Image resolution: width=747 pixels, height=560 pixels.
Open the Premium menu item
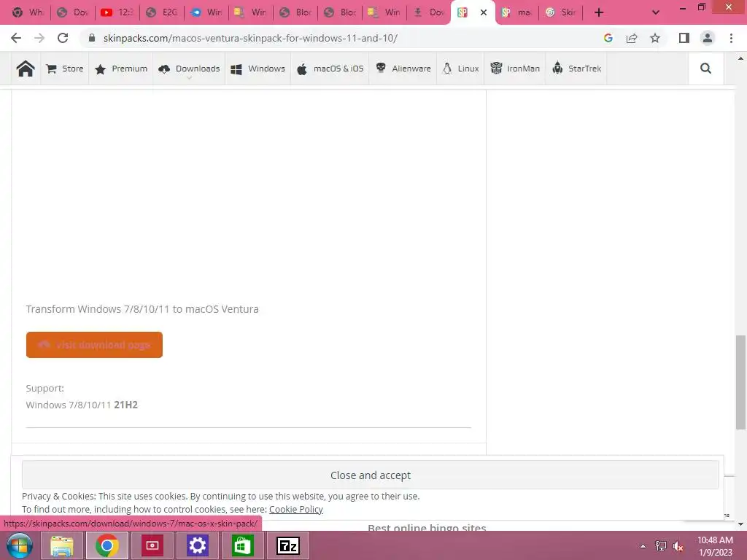click(121, 69)
